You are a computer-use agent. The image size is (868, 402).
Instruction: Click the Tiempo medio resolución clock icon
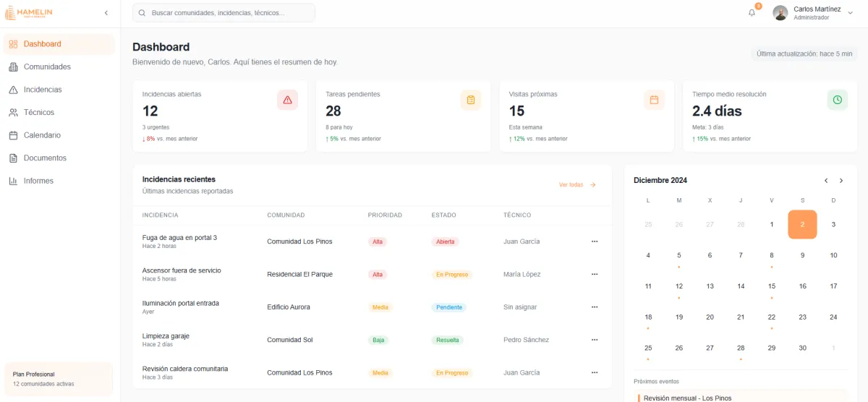pos(838,100)
